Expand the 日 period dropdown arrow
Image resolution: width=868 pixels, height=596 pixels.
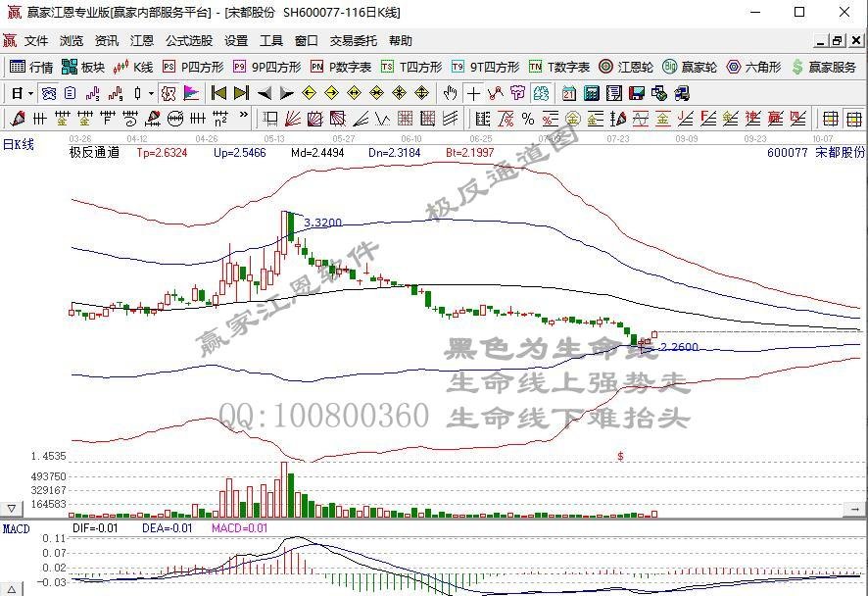click(31, 93)
